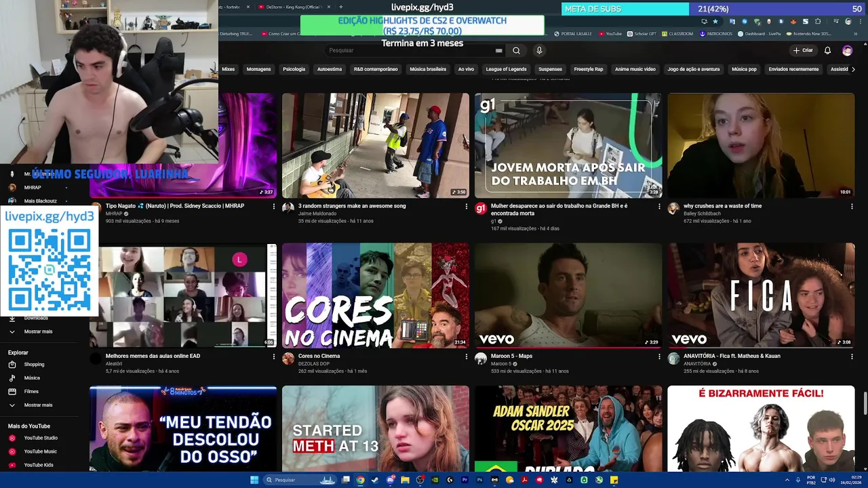
Task: Open more options for Tipo Nagato video
Action: [x=273, y=207]
